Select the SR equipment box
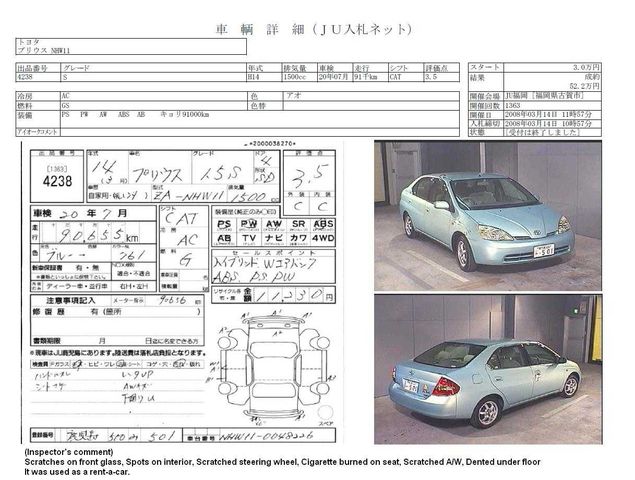This screenshot has width=635, height=480. pyautogui.click(x=298, y=225)
